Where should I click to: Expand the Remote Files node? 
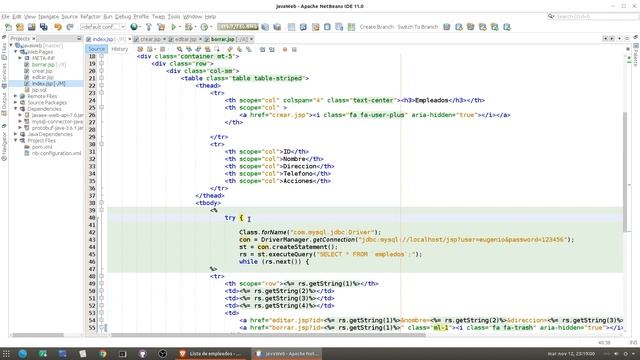click(16, 96)
